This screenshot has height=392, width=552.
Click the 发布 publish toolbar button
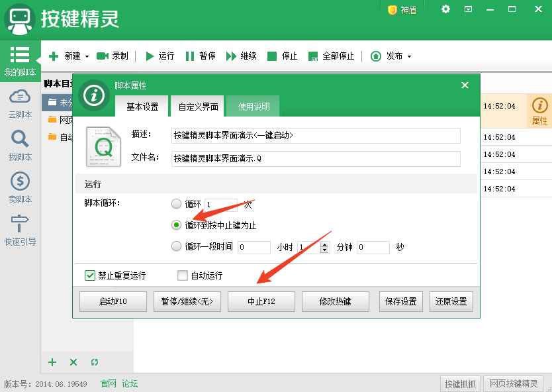[x=387, y=56]
